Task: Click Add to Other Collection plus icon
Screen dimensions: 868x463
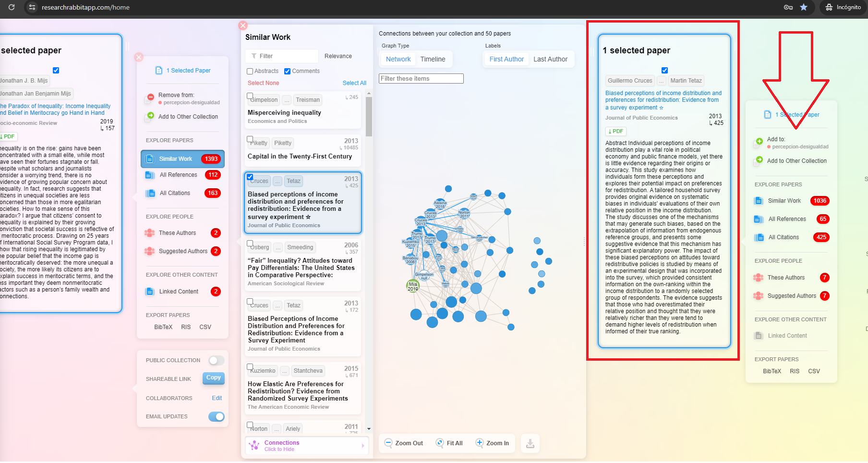Action: coord(759,160)
